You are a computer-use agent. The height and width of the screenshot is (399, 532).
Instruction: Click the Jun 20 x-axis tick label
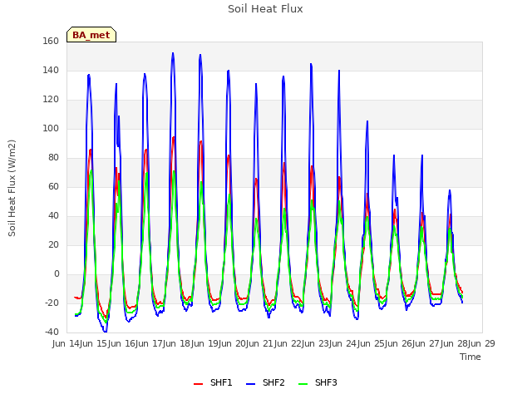click(234, 343)
